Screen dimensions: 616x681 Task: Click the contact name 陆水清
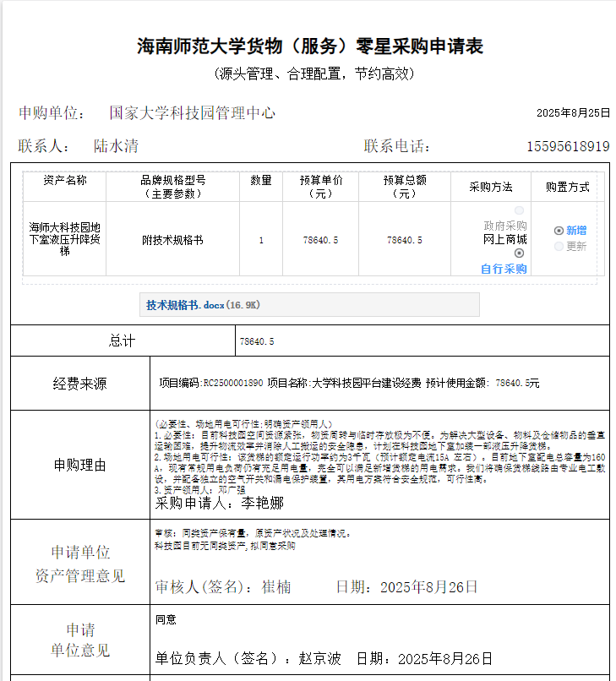pos(116,146)
